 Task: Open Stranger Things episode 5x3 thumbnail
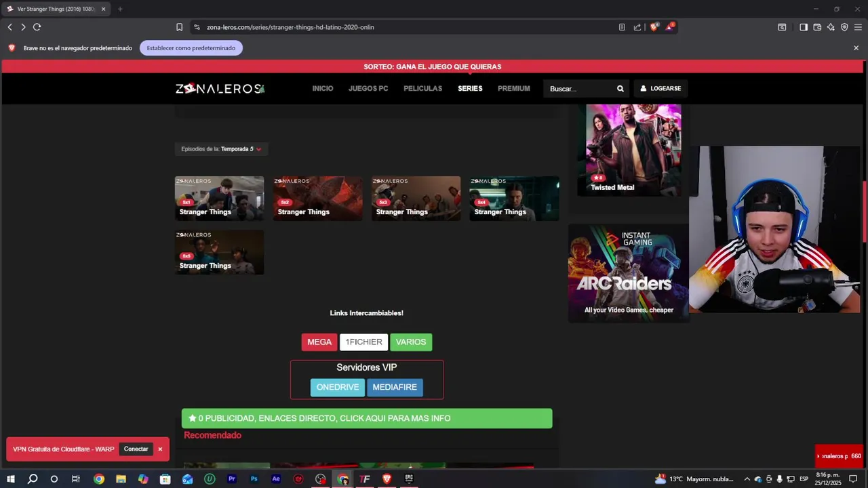[x=416, y=199]
